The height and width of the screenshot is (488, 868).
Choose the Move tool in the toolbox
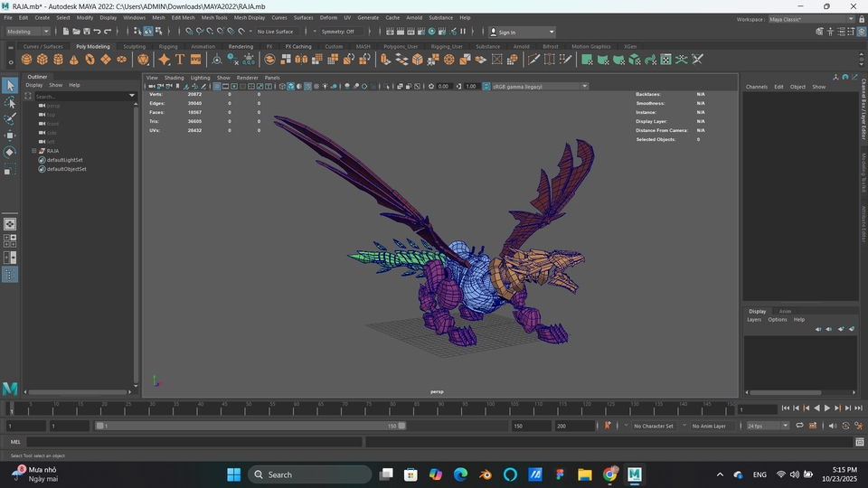tap(10, 135)
